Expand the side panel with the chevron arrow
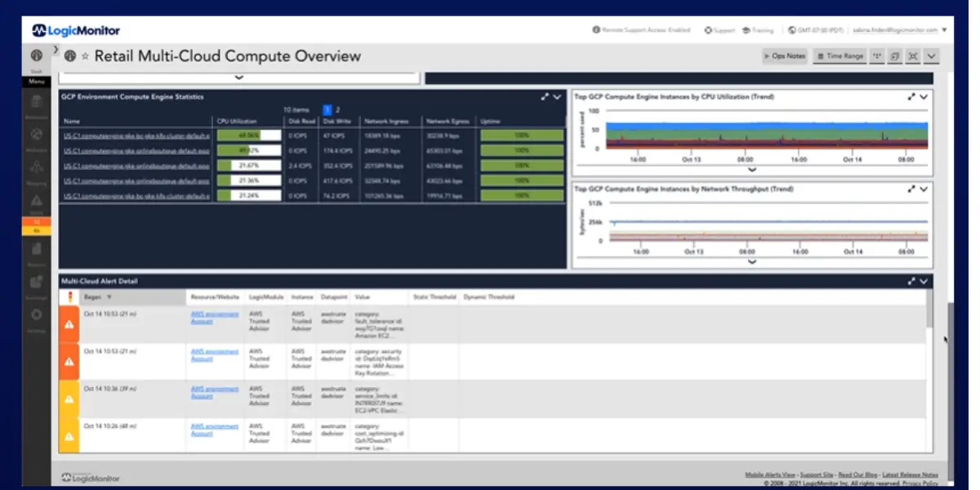The height and width of the screenshot is (490, 980). pos(56,50)
